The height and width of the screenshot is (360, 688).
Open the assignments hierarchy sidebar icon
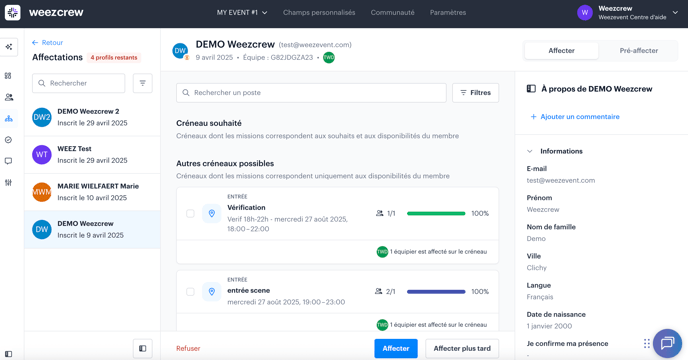pos(8,119)
